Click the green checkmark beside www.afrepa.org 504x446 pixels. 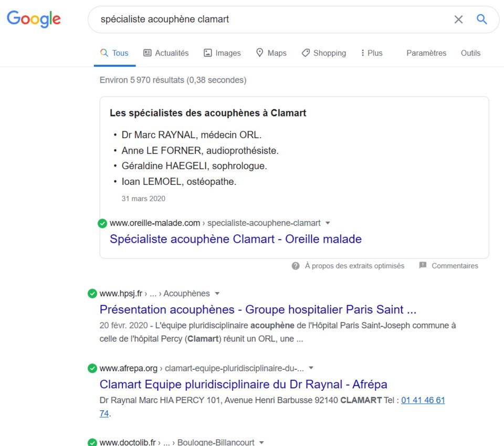pos(92,368)
